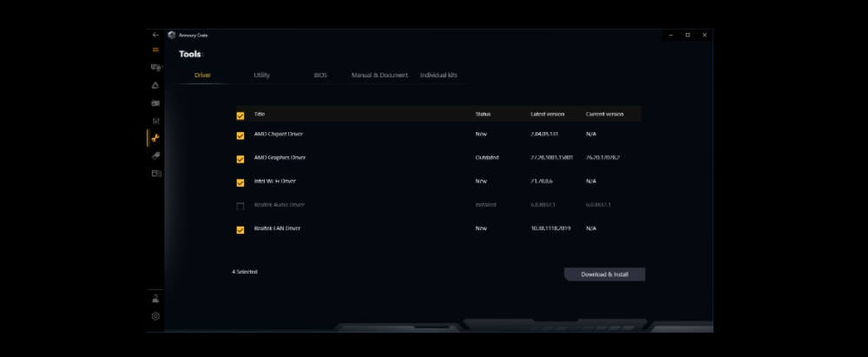Select the AMD Chipset Driver title
The image size is (868, 357).
pos(279,134)
